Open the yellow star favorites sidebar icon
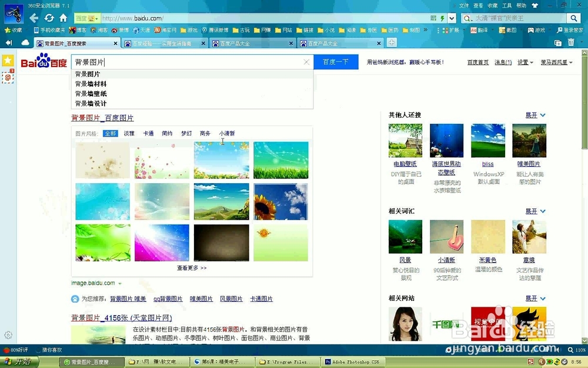Screen dimensions: 588x368 8,61
